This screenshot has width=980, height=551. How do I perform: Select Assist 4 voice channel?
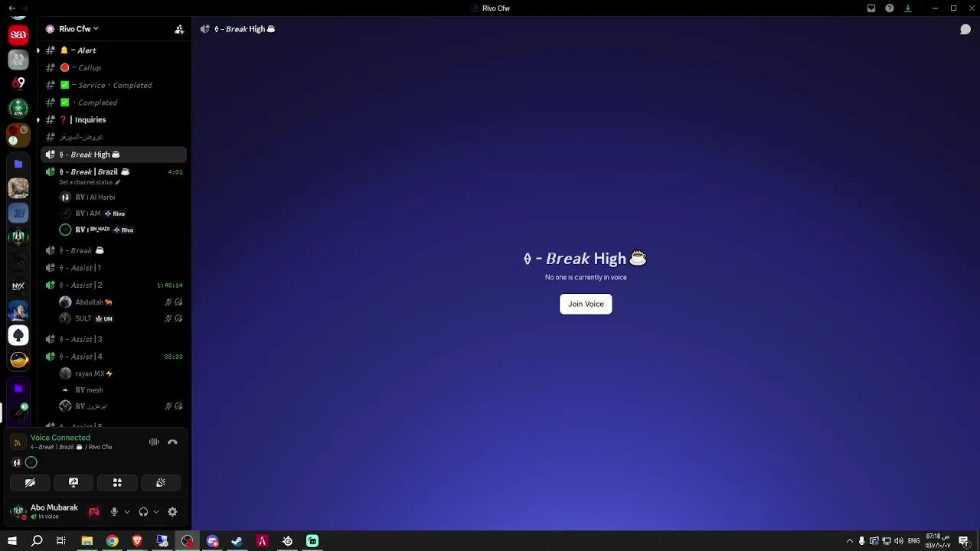113,357
